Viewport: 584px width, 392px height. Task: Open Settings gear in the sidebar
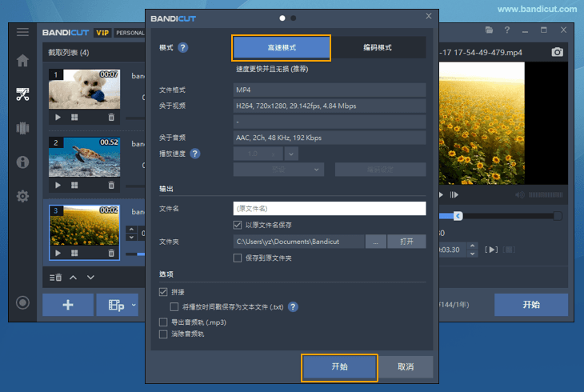point(22,196)
